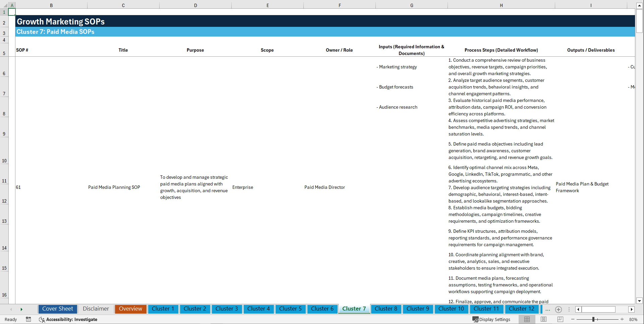Image resolution: width=644 pixels, height=324 pixels.
Task: Open the Disclaimer sheet tab
Action: [96, 309]
